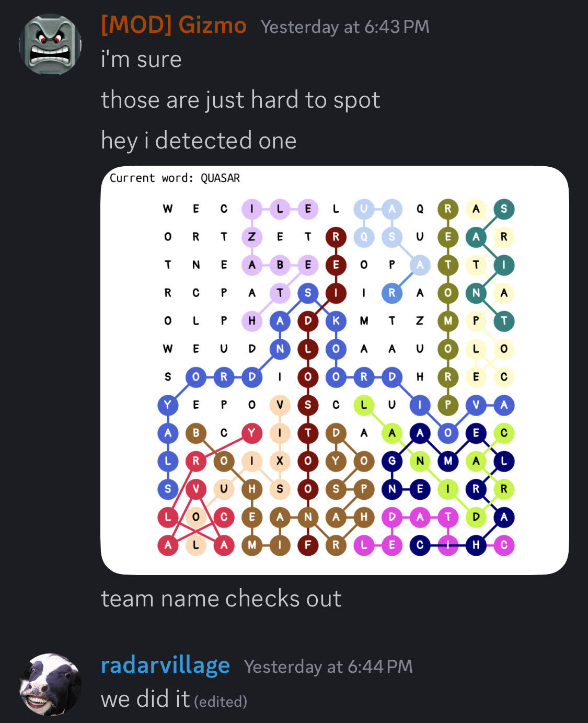The height and width of the screenshot is (723, 588).
Task: Click the 'Current word: QUASAR' label
Action: click(175, 178)
